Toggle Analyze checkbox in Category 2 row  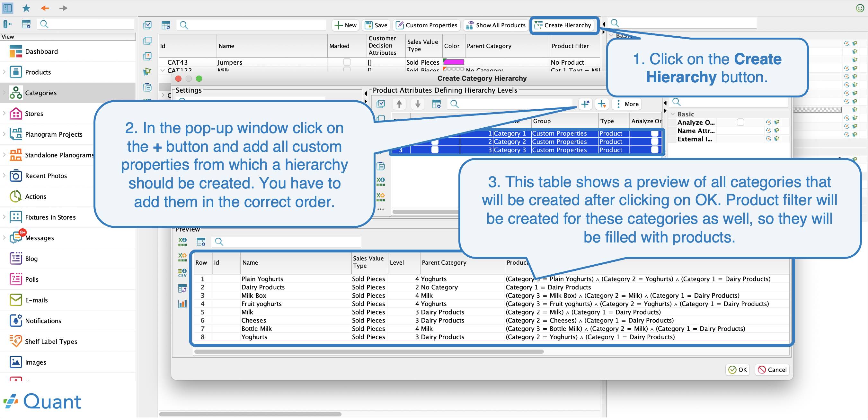point(655,142)
